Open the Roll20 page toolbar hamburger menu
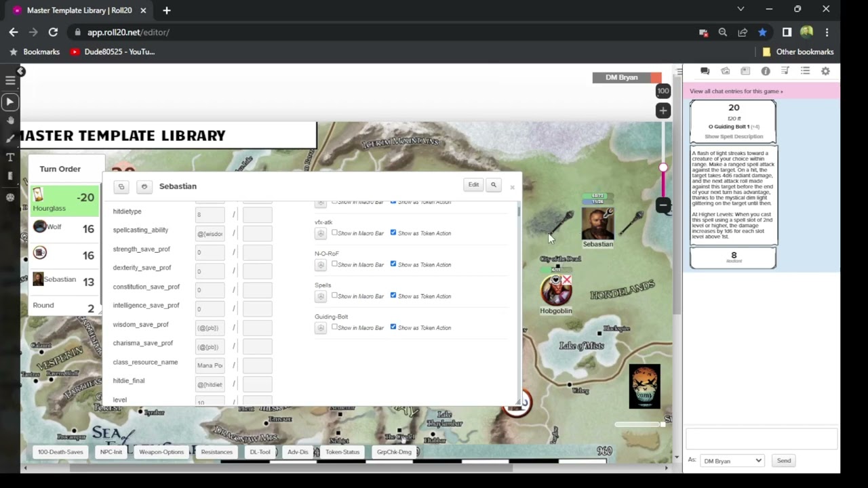This screenshot has height=488, width=868. click(x=10, y=80)
